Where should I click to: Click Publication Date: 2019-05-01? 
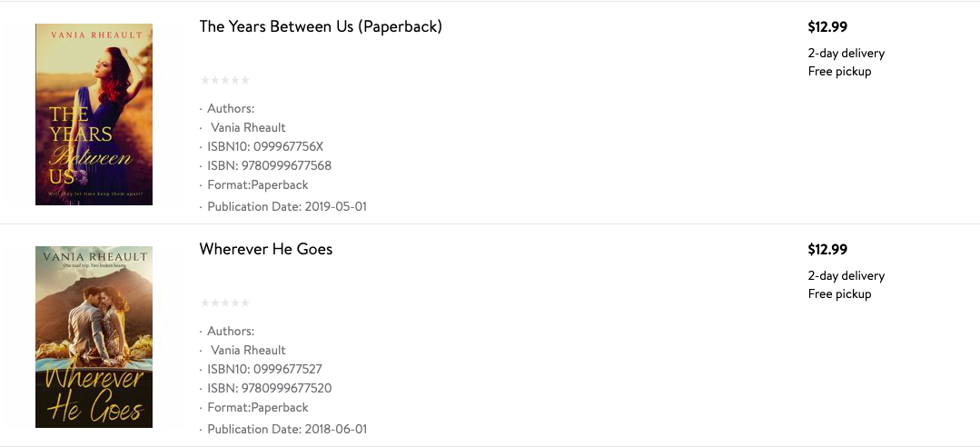point(287,206)
